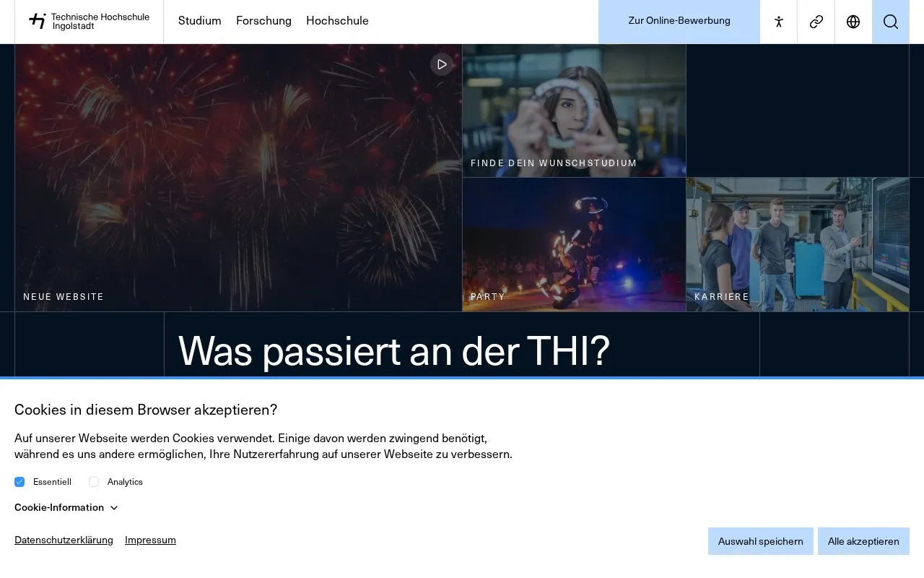Open the Impressum link
Viewport: 924px width, 578px height.
tap(150, 540)
